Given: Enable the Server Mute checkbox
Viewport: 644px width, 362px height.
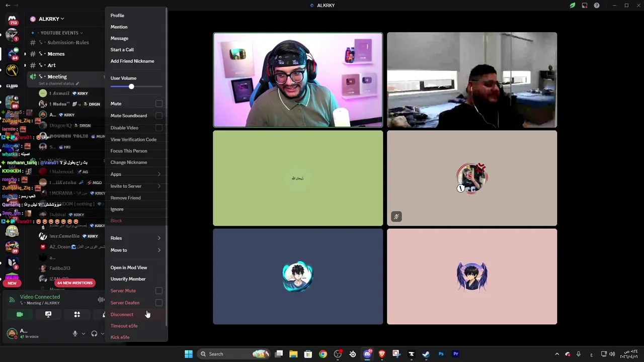Looking at the screenshot, I should 159,291.
